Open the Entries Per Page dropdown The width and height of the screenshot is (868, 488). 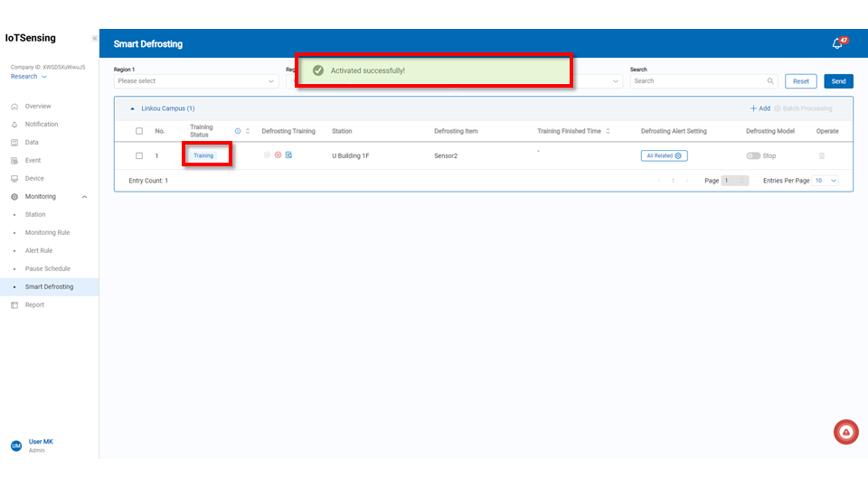[x=826, y=181]
